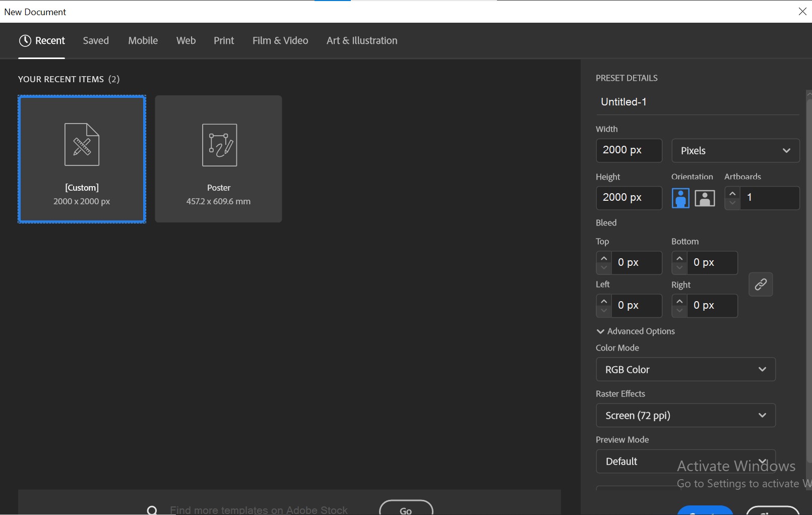Screen dimensions: 812x515
Task: Open the Web presets tab
Action: [x=186, y=40]
